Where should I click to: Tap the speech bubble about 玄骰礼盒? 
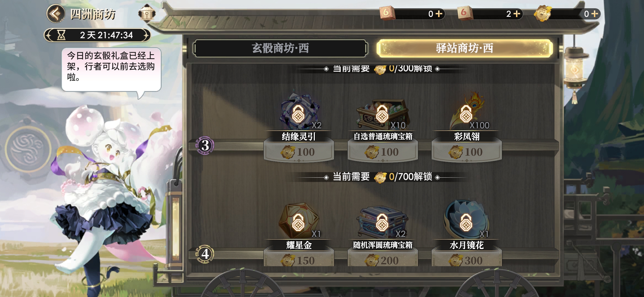tap(111, 70)
